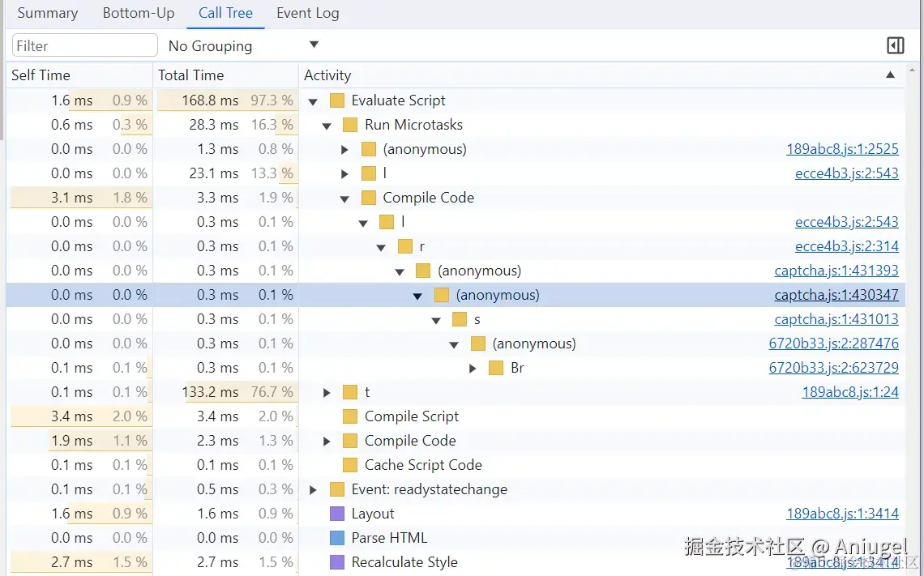Viewport: 924px width, 576px height.
Task: Click the Event: readystatechange yellow icon
Action: tap(337, 489)
